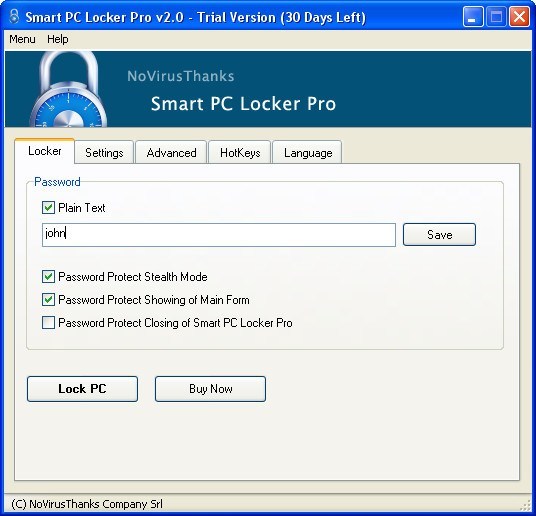
Task: Minimize the Smart PC Locker window
Action: tap(472, 17)
